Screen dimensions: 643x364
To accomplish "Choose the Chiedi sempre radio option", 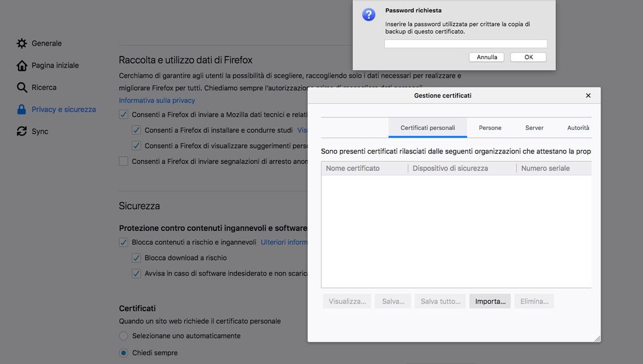I will tap(124, 352).
